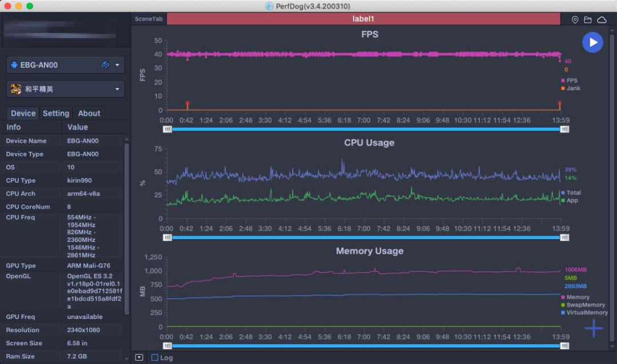Click the Android icon in device selector
This screenshot has height=364, width=617.
pos(14,65)
